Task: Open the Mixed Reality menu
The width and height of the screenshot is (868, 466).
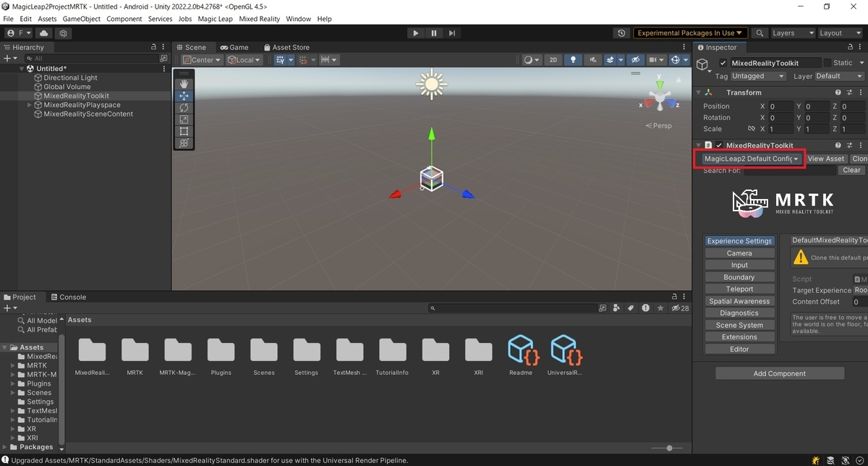Action: coord(259,19)
